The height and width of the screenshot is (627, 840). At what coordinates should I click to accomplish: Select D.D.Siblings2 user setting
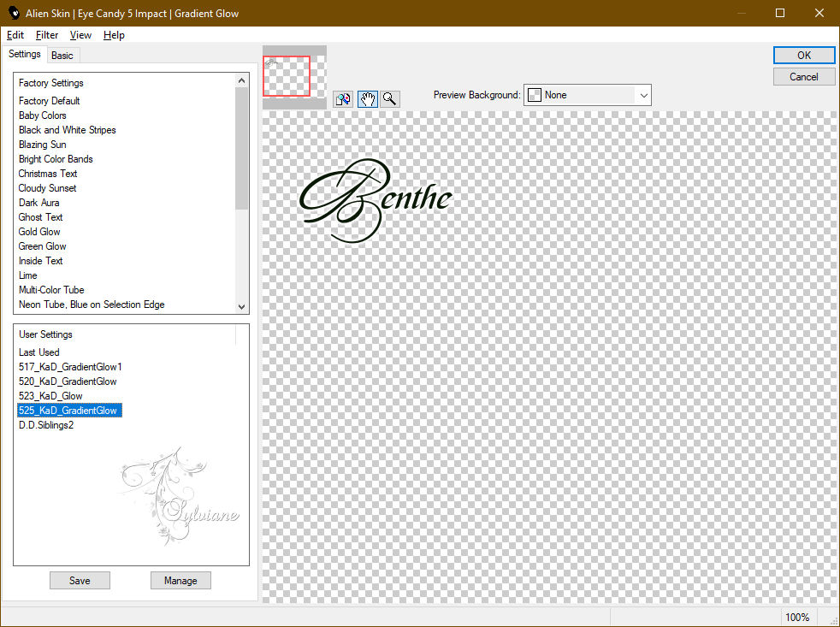pos(46,424)
